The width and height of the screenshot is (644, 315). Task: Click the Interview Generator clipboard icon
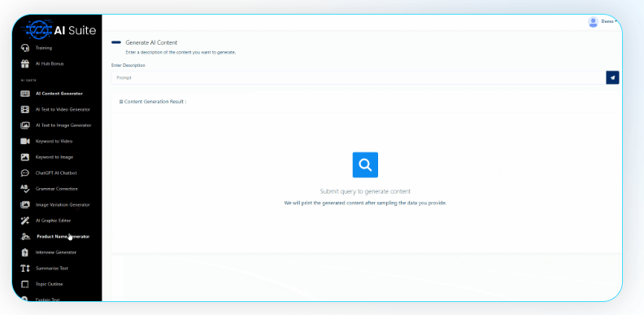[25, 252]
